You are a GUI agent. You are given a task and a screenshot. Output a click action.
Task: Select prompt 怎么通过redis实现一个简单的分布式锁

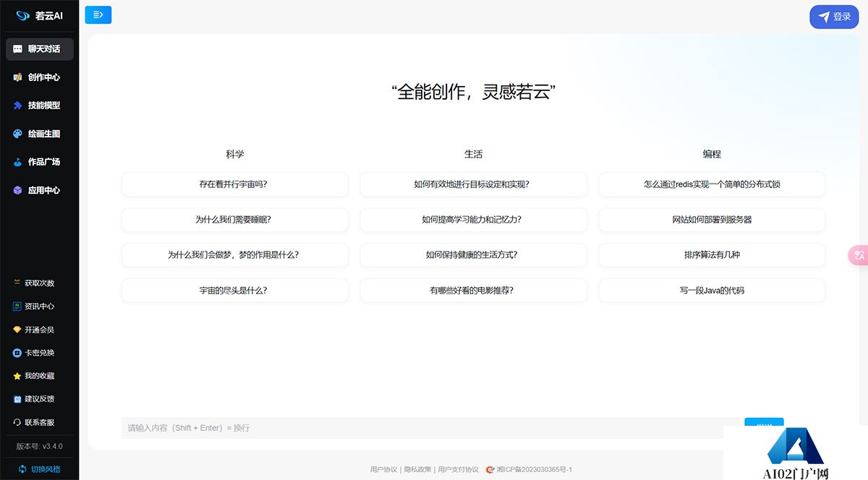(712, 184)
